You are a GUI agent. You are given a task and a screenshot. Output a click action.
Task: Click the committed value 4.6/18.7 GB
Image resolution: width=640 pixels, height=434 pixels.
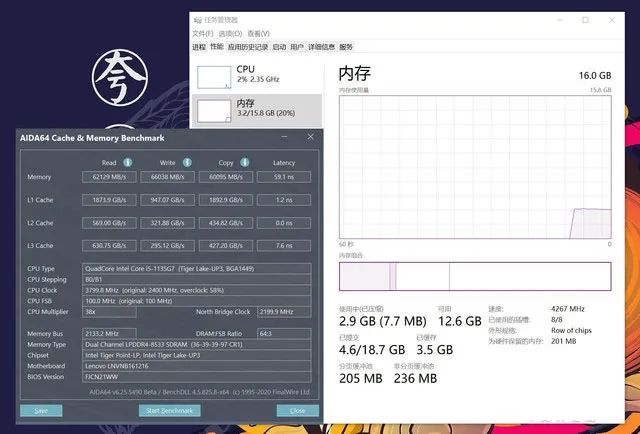372,350
